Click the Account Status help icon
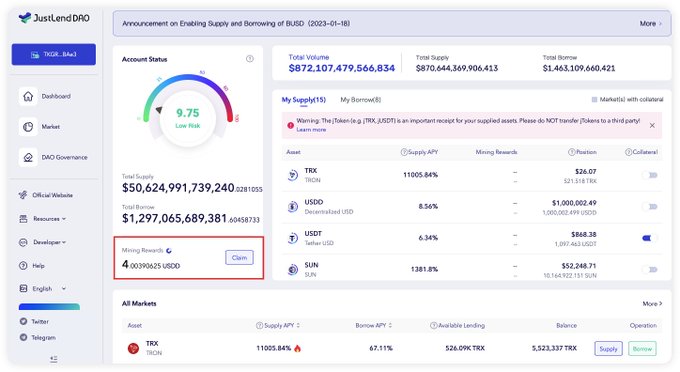Image resolution: width=680 pixels, height=372 pixels. [250, 59]
